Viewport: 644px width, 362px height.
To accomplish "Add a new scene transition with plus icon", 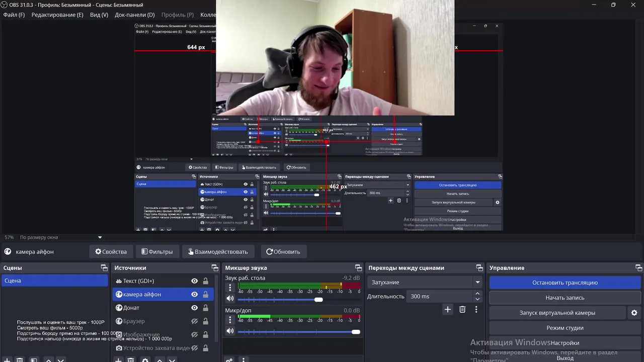I will pos(447,310).
